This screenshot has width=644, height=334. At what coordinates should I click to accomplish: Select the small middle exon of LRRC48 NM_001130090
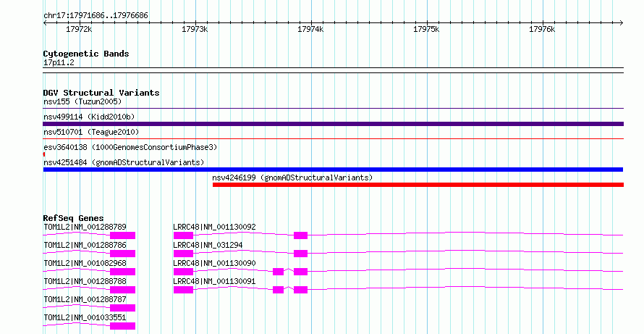(x=278, y=272)
